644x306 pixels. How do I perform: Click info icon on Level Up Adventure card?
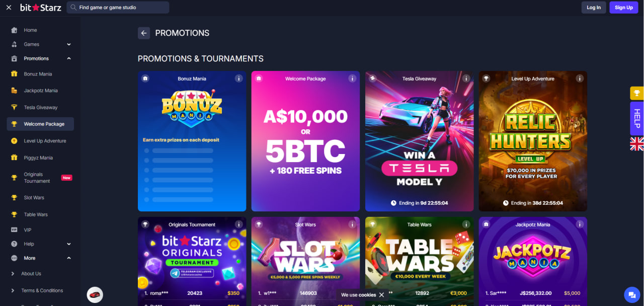click(580, 79)
